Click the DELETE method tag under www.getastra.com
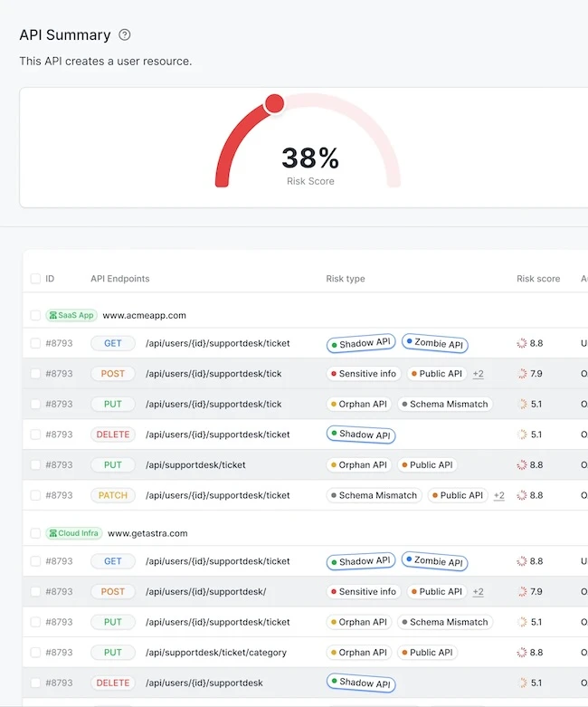Image resolution: width=588 pixels, height=707 pixels. tap(113, 683)
